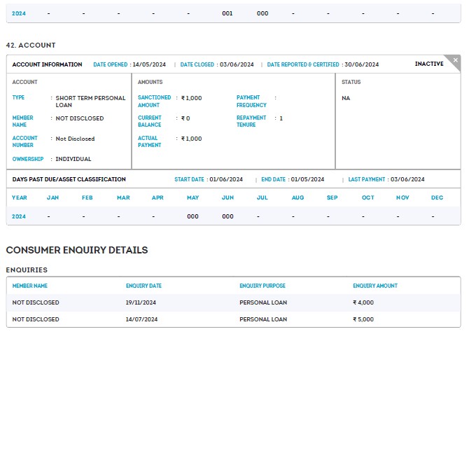The image size is (476, 460).
Task: Select the Short Term Personal Loan type value
Action: (x=90, y=102)
